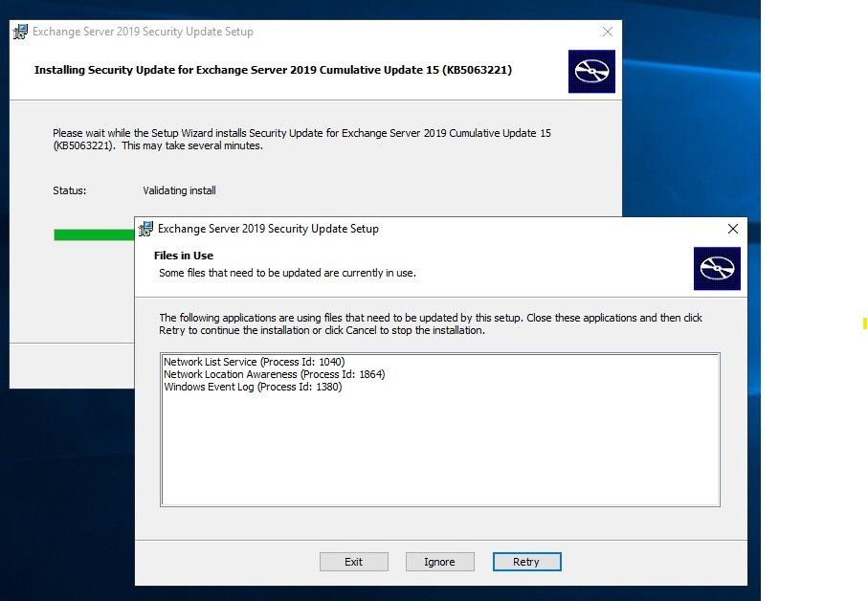Click the installer icon in background window title bar
This screenshot has height=601, width=868.
[20, 32]
